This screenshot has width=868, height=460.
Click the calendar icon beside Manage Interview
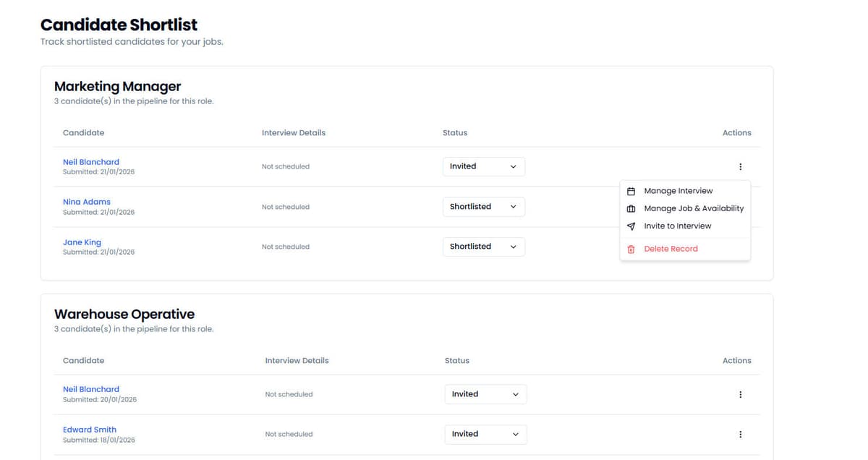pos(631,191)
